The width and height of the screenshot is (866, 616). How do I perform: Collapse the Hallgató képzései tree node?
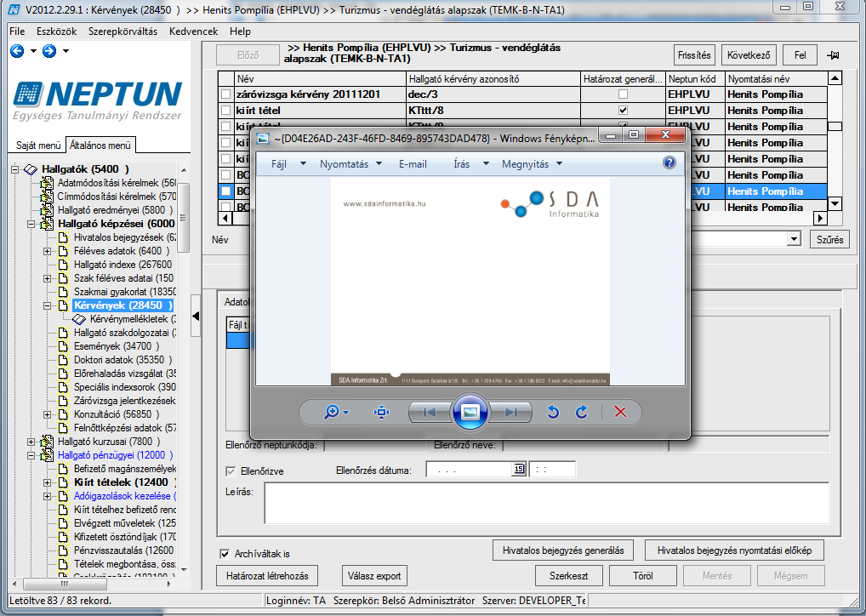point(31,224)
